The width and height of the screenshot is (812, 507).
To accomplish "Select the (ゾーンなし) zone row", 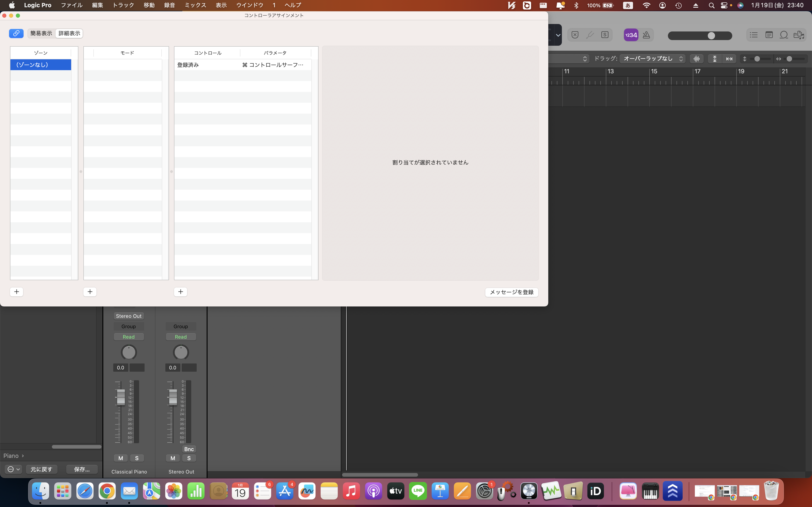I will 41,65.
